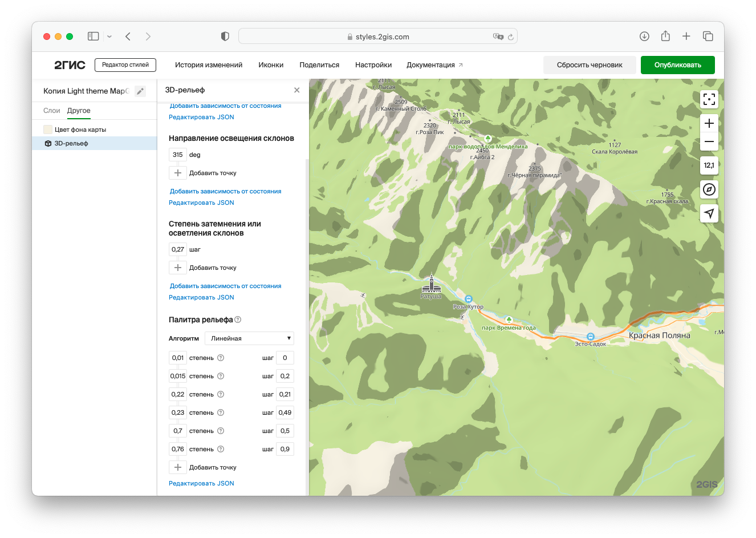Viewport: 756px width, 538px height.
Task: Click help icon next to Палитра рельефа
Action: 238,319
